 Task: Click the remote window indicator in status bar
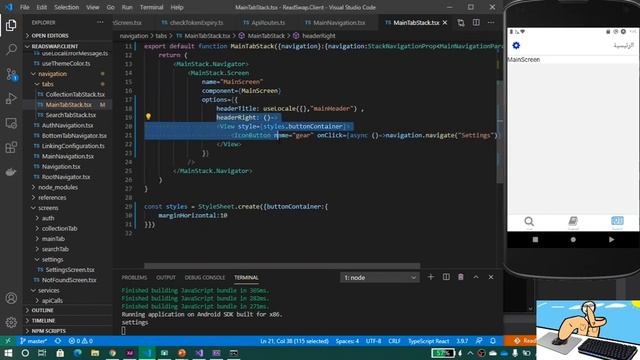7,341
